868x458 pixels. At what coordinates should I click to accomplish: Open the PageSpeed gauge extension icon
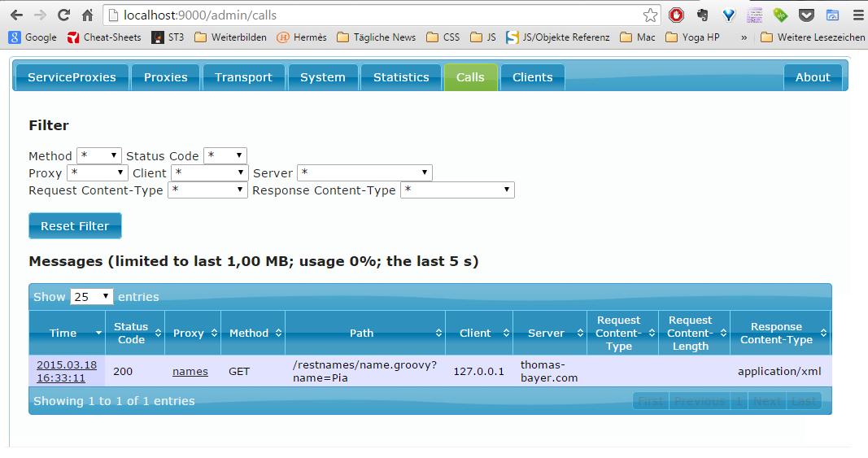pos(832,15)
